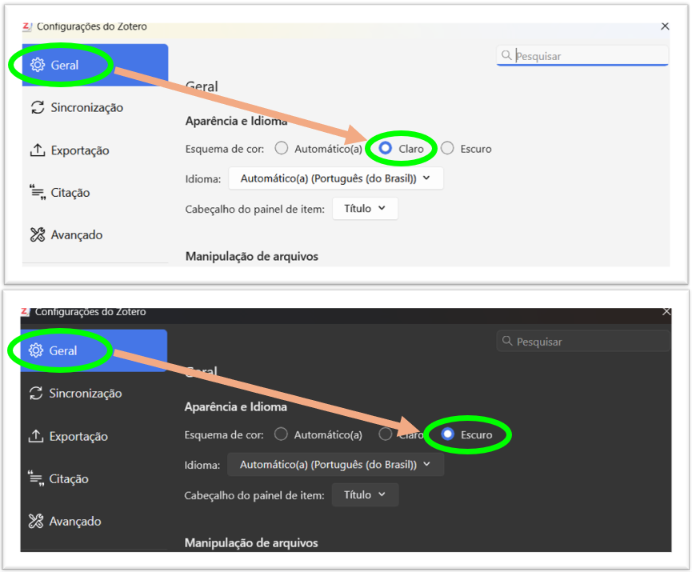This screenshot has height=572, width=692.
Task: Click Zotero logo icon in dark window title
Action: click(25, 312)
